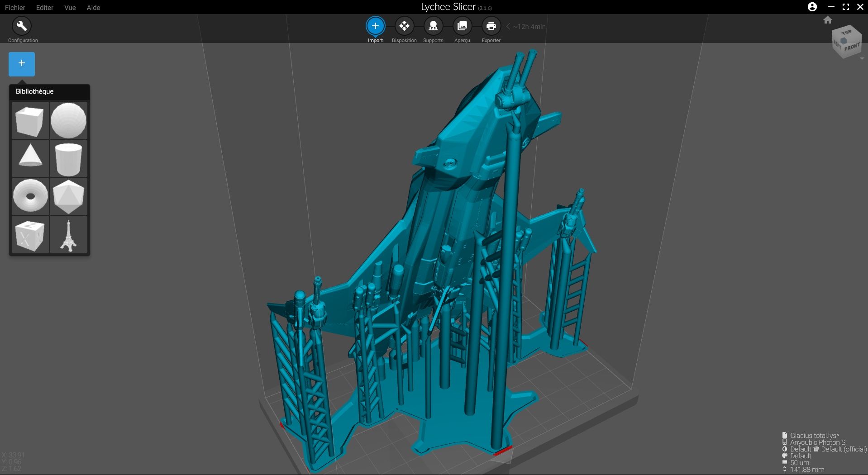This screenshot has width=868, height=475.
Task: Open the Editer menu
Action: (45, 7)
